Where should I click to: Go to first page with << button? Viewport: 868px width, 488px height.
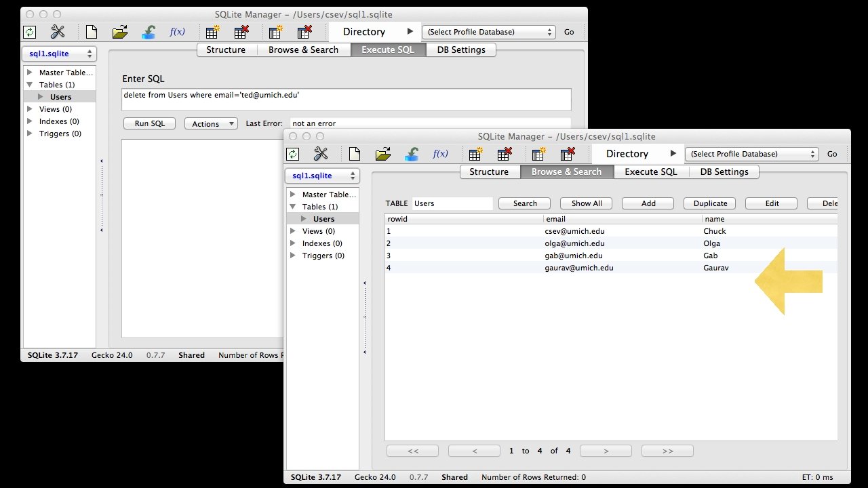413,451
